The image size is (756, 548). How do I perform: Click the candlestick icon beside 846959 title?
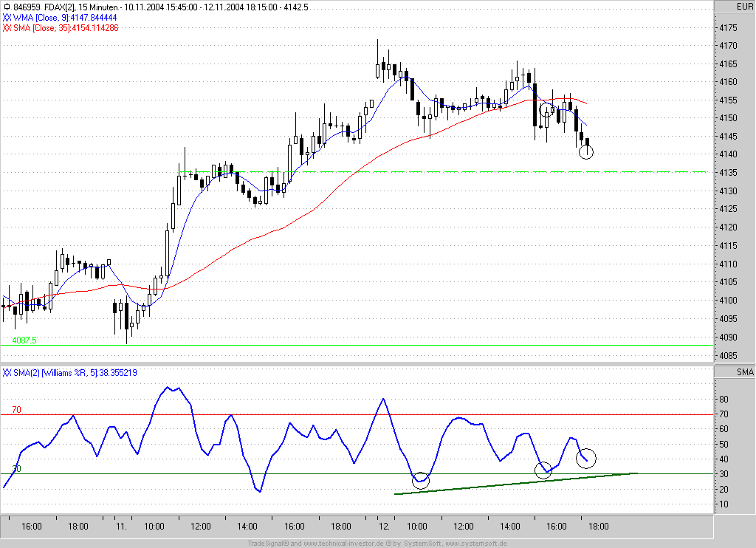click(7, 7)
